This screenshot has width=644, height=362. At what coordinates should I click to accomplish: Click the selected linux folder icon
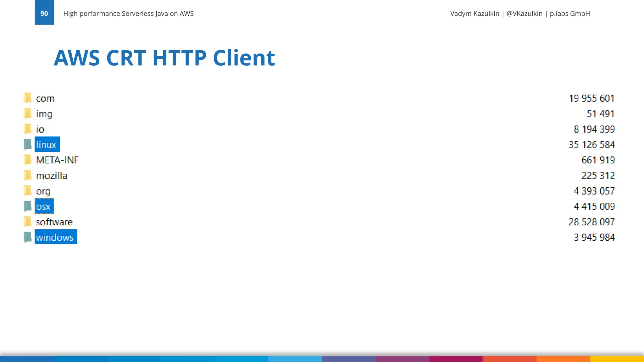click(x=28, y=144)
